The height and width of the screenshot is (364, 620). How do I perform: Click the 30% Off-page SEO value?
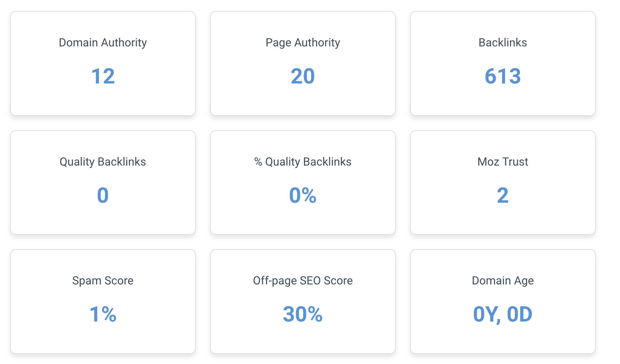pyautogui.click(x=303, y=314)
